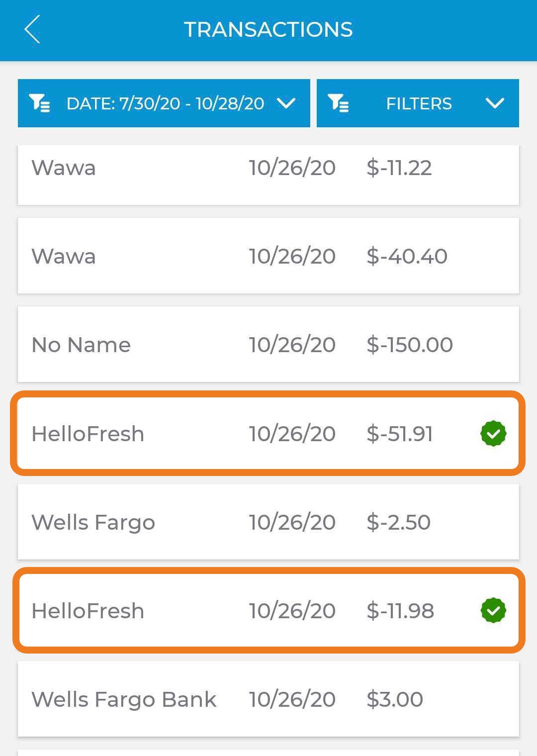The width and height of the screenshot is (537, 756).
Task: Go back using the header arrow
Action: click(x=32, y=29)
